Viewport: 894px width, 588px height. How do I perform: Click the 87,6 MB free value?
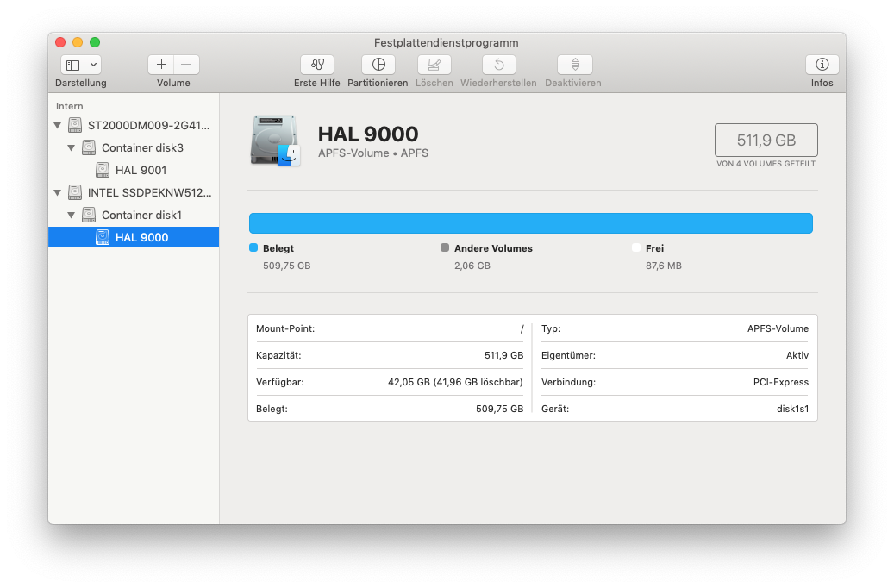664,266
